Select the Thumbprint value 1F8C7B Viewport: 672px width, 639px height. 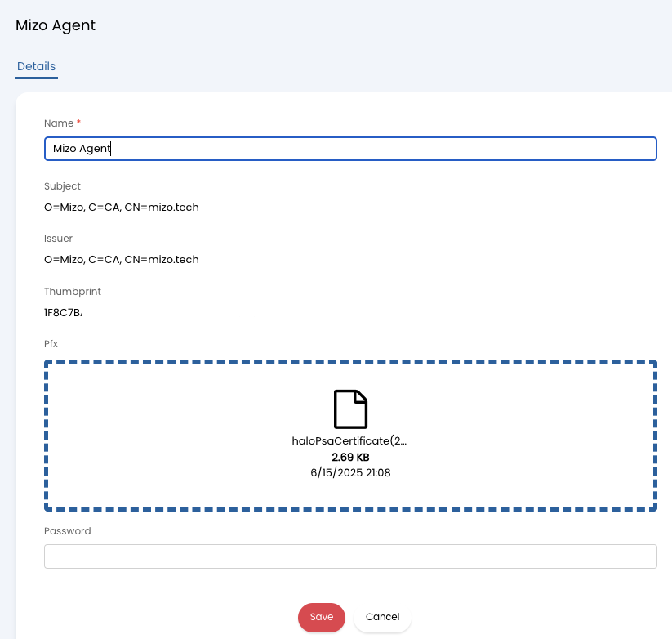[x=63, y=313]
